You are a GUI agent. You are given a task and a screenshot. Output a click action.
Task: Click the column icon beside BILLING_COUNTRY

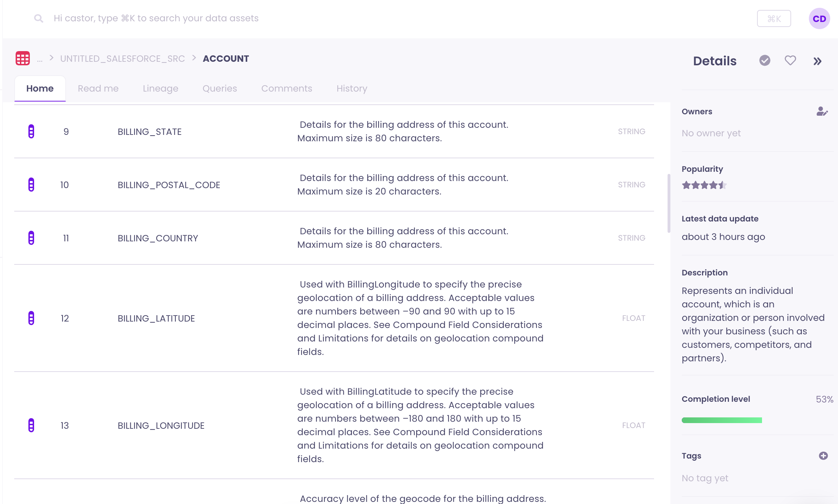(31, 238)
